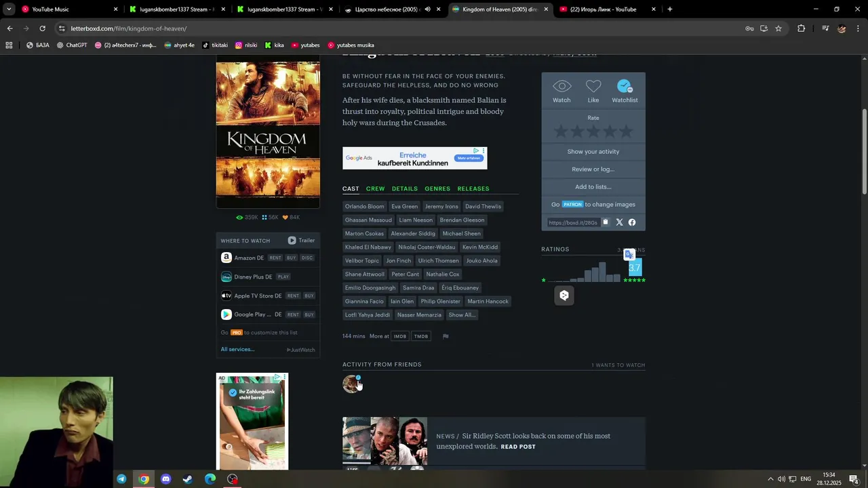Open the JustWatch link
Viewport: 868px width, 488px height.
(300, 350)
